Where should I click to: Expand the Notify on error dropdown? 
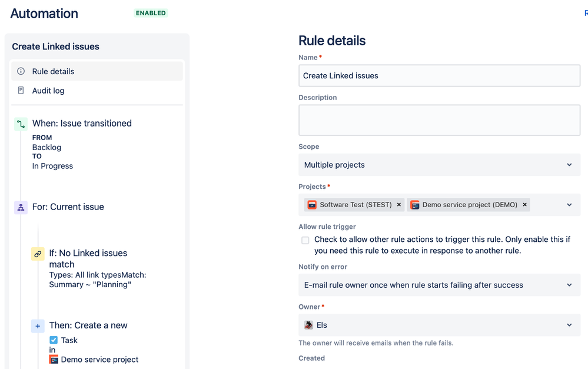[439, 285]
